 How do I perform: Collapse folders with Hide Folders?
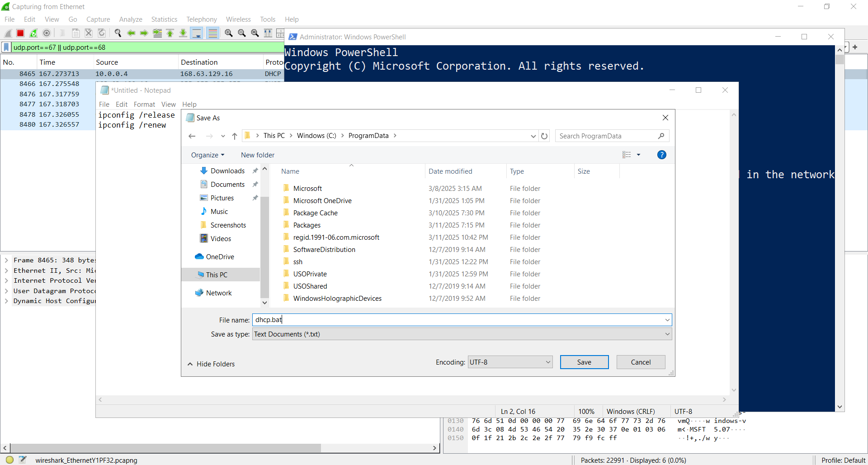[x=211, y=364]
